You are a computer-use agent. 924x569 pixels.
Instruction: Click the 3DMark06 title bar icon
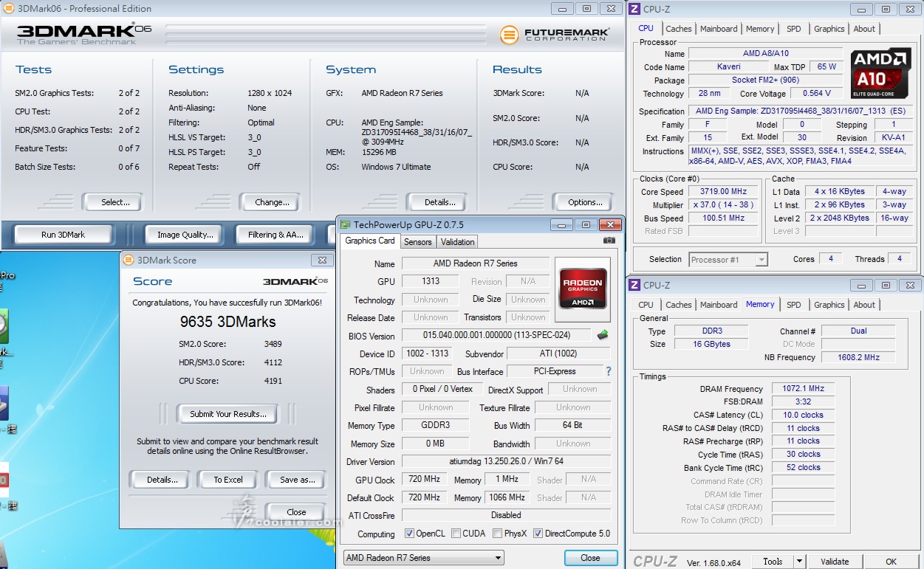9,9
